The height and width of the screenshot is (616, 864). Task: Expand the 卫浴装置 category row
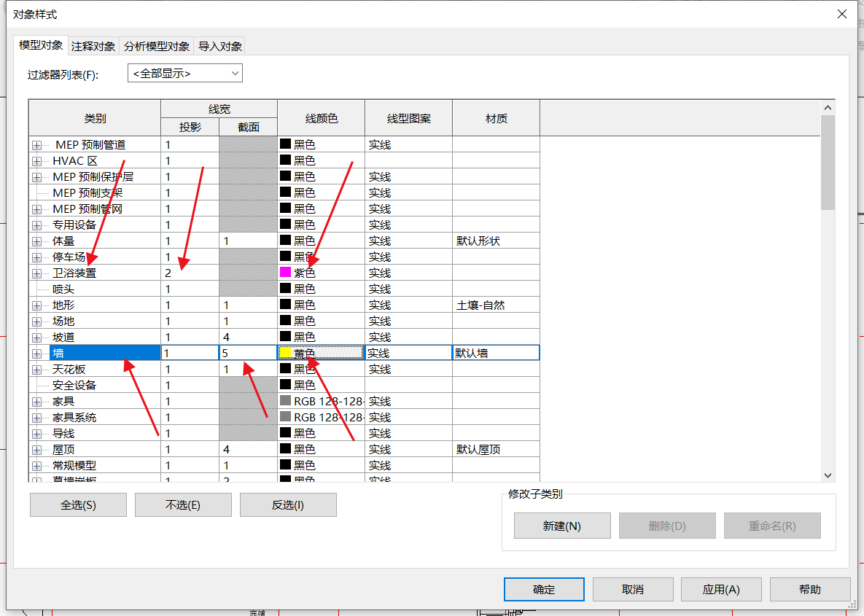pyautogui.click(x=36, y=273)
